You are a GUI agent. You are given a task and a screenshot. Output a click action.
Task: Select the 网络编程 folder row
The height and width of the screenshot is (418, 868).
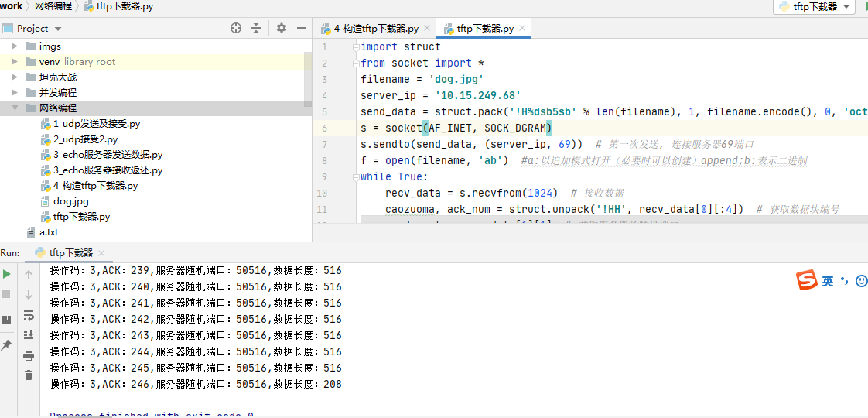pos(152,108)
